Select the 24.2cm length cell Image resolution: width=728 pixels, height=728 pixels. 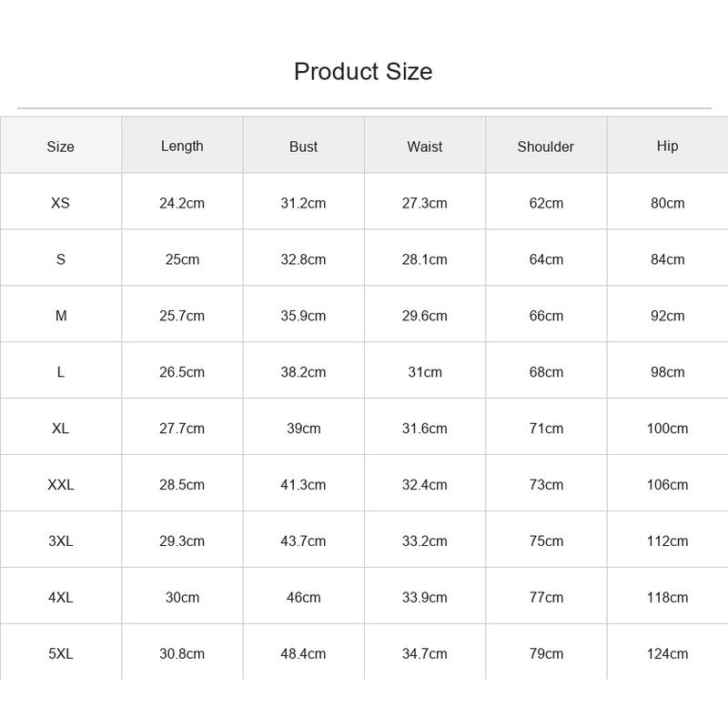[182, 203]
